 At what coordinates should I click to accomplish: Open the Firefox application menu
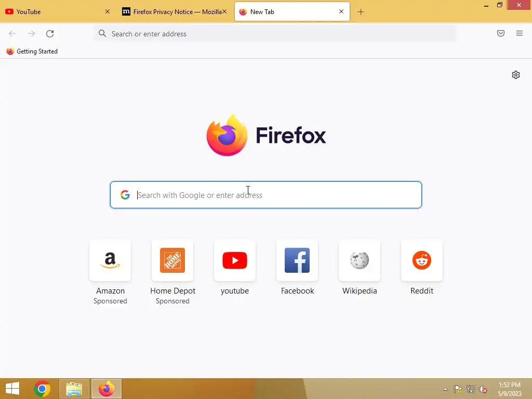point(520,33)
